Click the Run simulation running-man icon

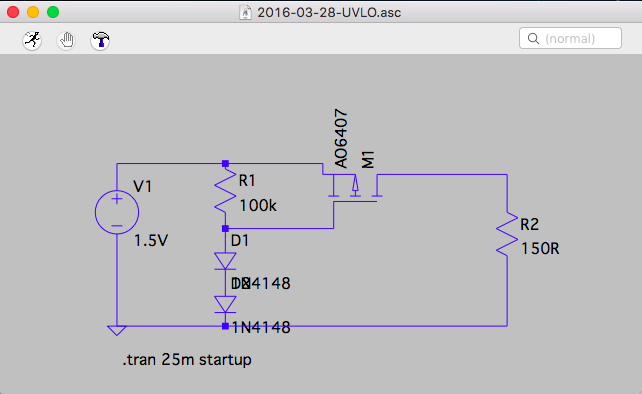tap(32, 40)
